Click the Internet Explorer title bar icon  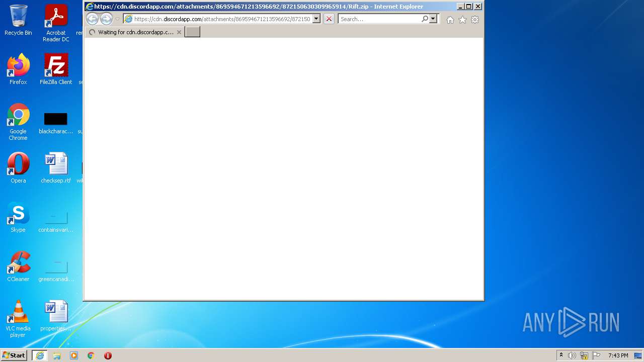[x=90, y=7]
